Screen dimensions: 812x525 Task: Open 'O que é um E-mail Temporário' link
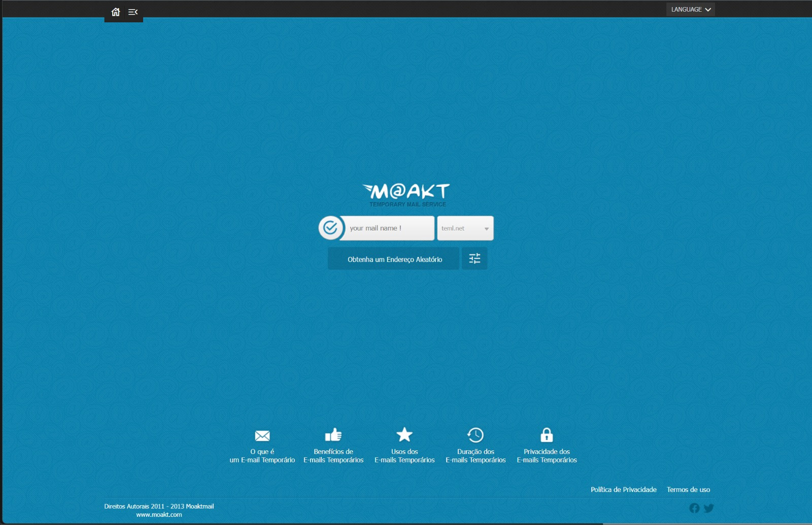point(262,456)
